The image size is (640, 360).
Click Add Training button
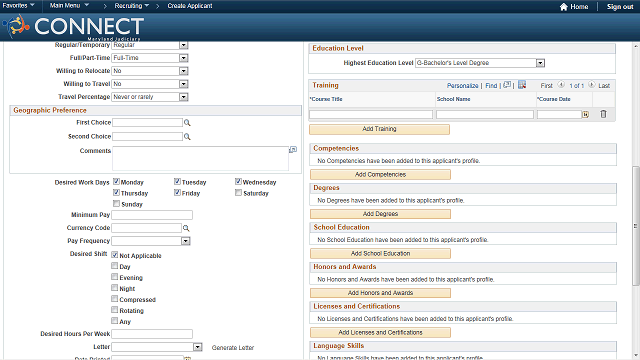tap(379, 129)
